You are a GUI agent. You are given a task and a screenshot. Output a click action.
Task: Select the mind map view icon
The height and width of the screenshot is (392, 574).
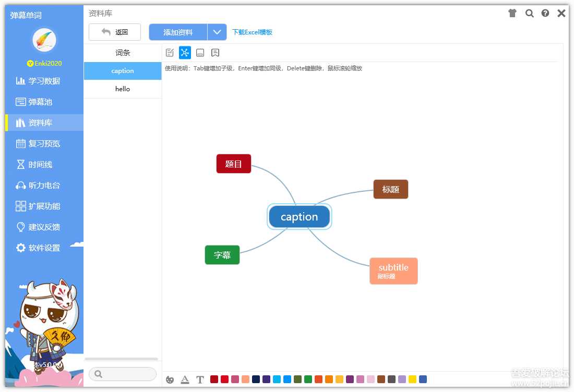coord(185,52)
